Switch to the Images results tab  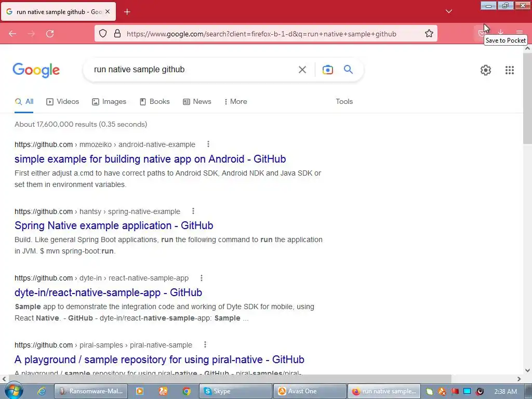[109, 101]
